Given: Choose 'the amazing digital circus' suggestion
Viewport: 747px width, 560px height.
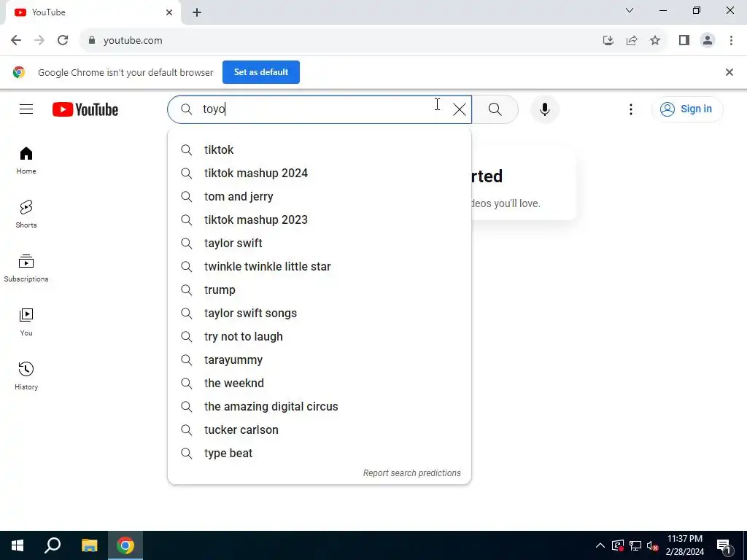Looking at the screenshot, I should pyautogui.click(x=320, y=407).
